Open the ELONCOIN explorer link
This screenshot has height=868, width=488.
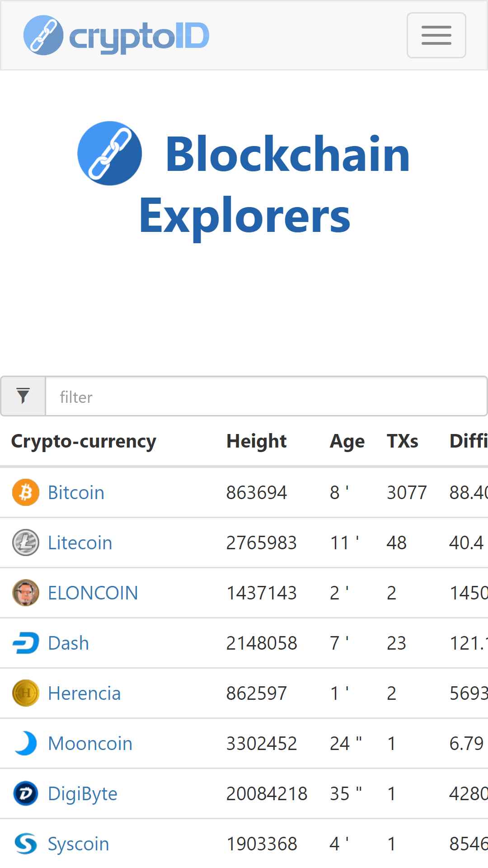[x=93, y=593]
